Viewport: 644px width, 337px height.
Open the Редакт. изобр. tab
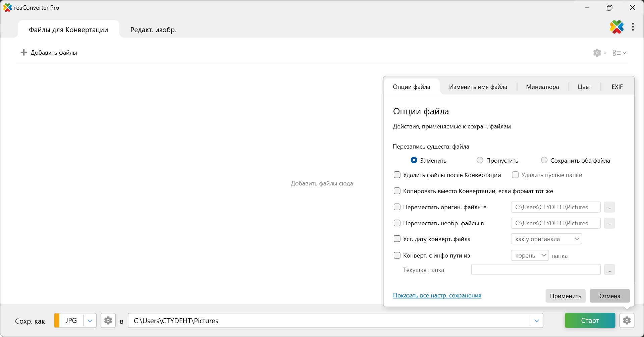(153, 30)
